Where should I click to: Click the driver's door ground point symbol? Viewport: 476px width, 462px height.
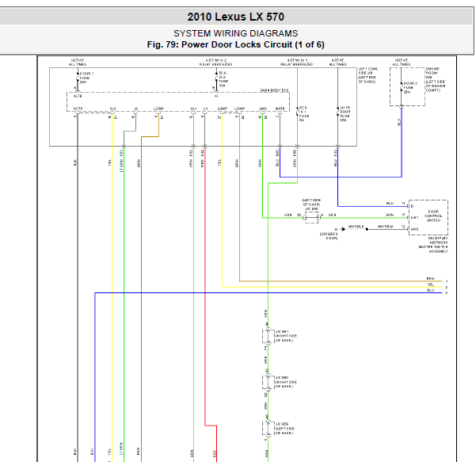pos(343,229)
